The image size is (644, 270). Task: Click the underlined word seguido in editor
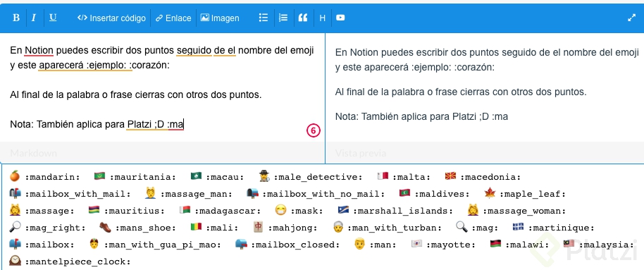tap(194, 51)
